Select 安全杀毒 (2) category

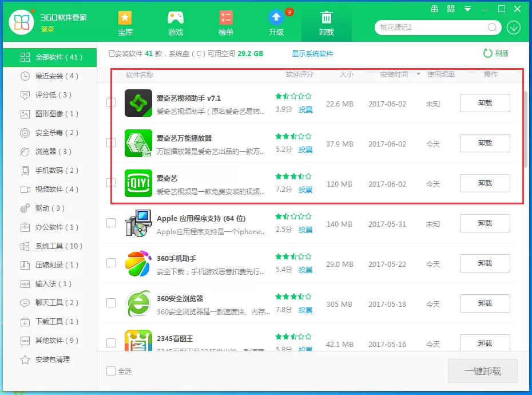coord(50,133)
